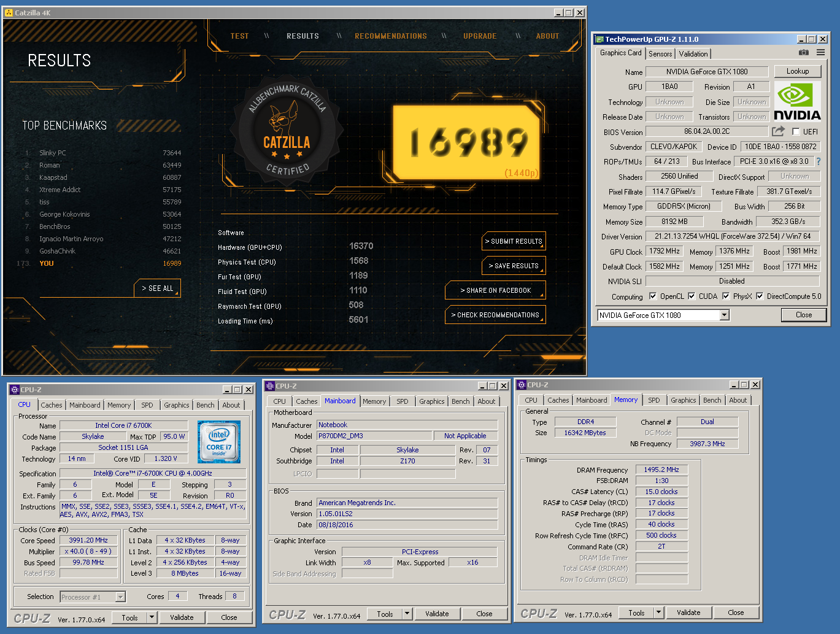This screenshot has height=634, width=840.
Task: Click the NVIDIA SLI Disabled field
Action: [733, 281]
